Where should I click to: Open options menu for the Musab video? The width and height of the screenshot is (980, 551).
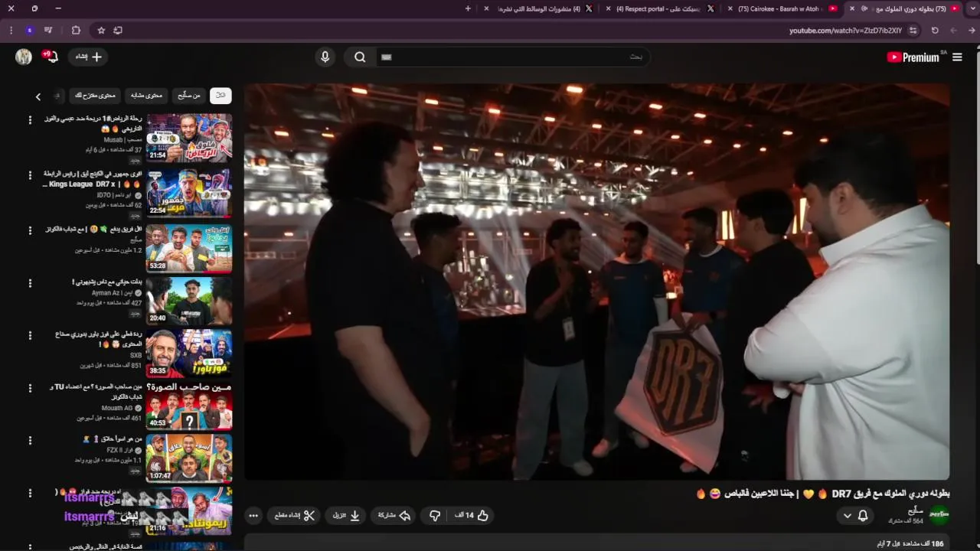[x=30, y=121]
